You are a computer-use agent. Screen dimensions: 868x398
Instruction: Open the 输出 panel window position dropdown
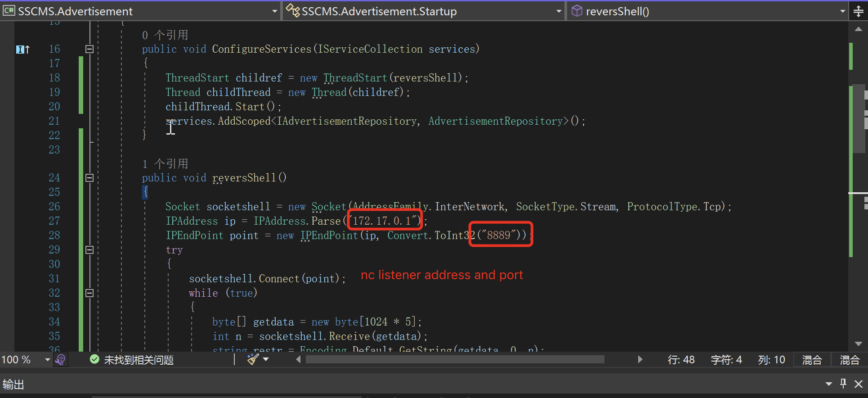pos(829,384)
